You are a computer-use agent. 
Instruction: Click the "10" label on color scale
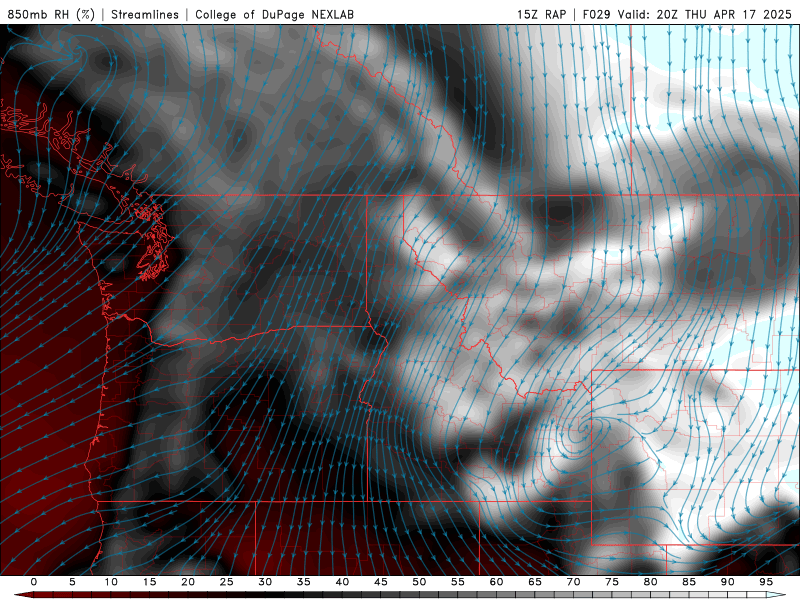pos(111,582)
